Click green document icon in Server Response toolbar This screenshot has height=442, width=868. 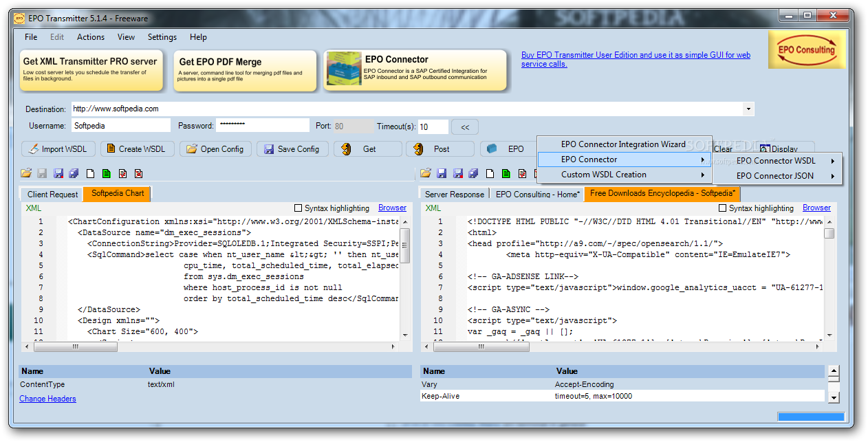tap(506, 173)
